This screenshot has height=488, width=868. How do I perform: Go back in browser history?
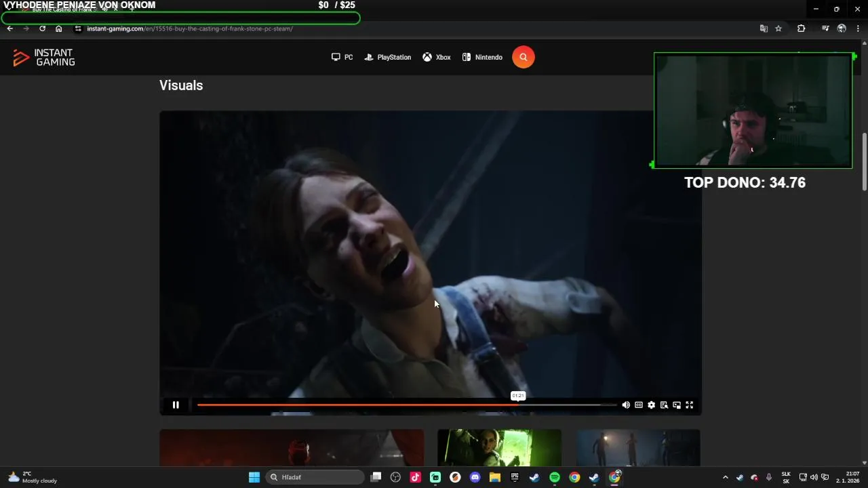[9, 28]
